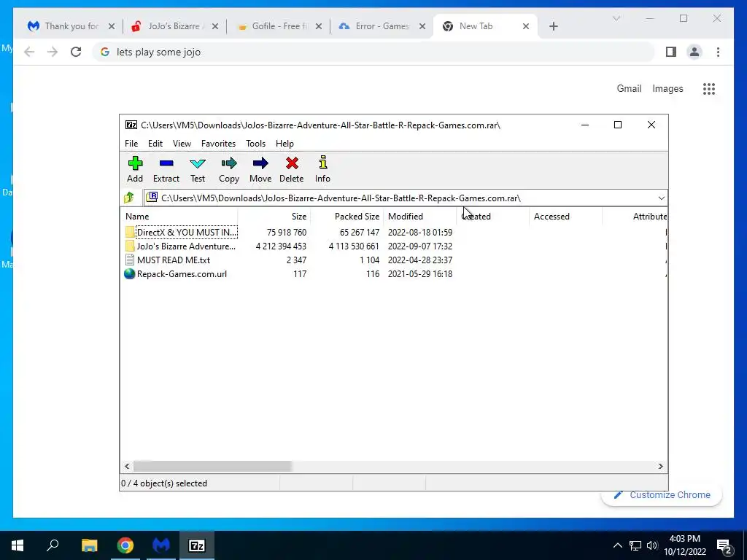Screen dimensions: 747x560
Task: Go up one folder level in 7-Zip
Action: coord(128,198)
